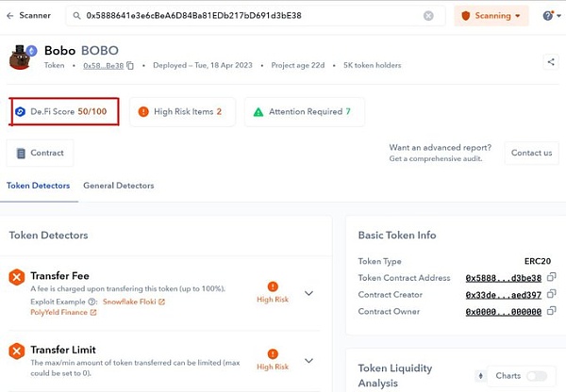Toggle the Charts switch
The image size is (566, 392).
536,376
